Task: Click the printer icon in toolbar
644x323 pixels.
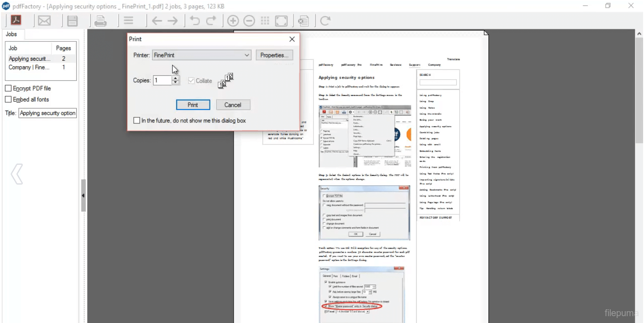Action: [x=100, y=21]
